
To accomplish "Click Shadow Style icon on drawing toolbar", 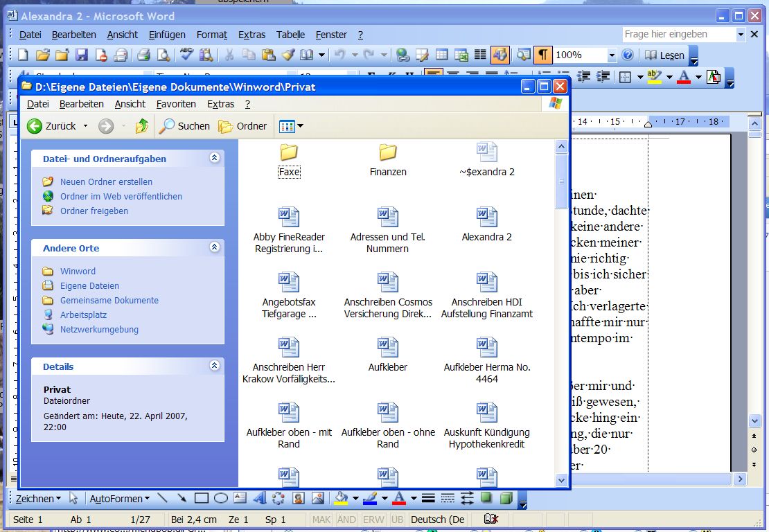I will [486, 498].
